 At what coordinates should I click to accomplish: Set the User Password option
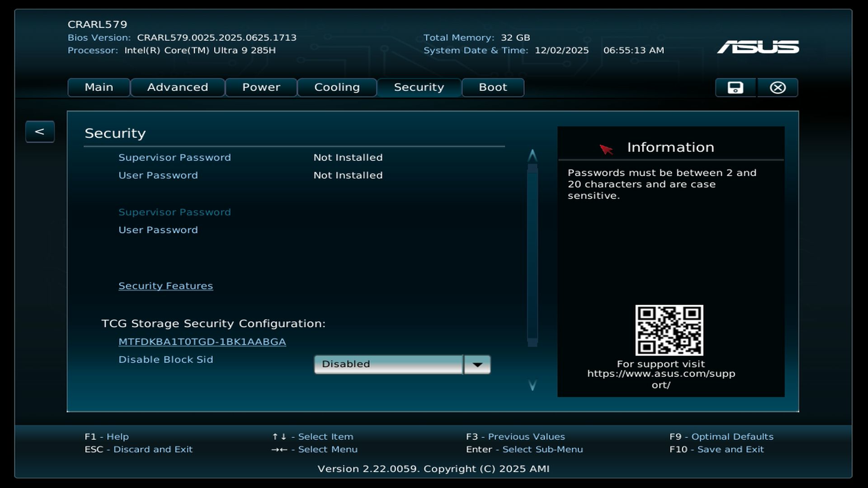click(x=158, y=230)
